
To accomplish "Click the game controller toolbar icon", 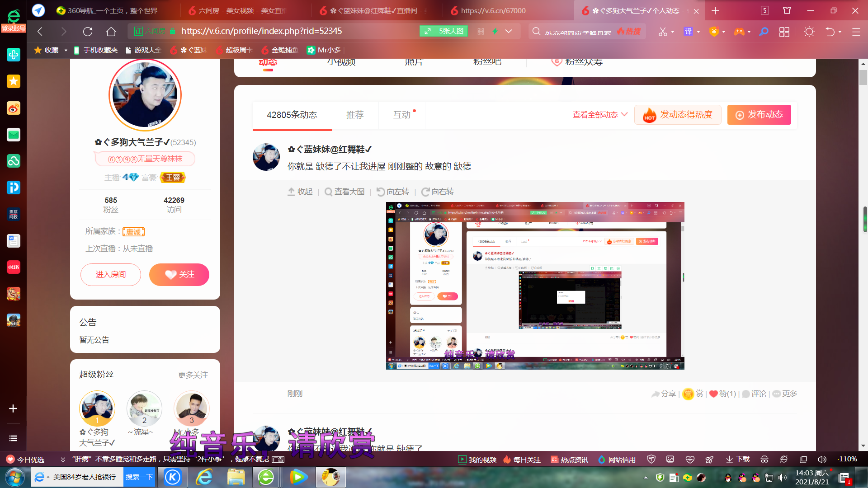I will pos(739,32).
